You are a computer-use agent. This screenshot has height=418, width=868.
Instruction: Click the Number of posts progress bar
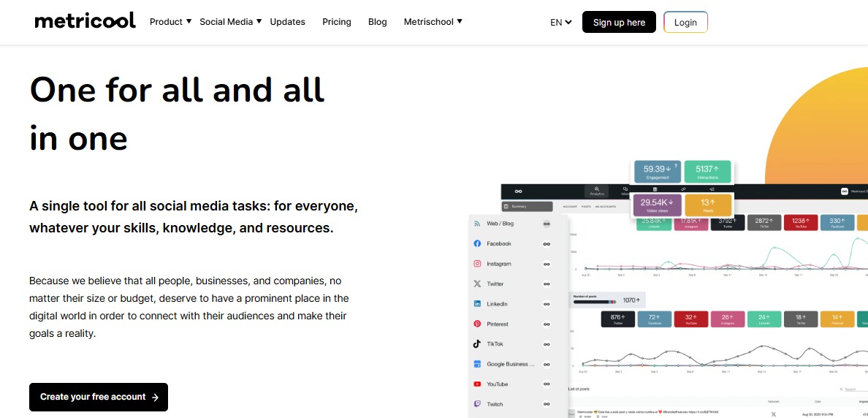click(593, 300)
